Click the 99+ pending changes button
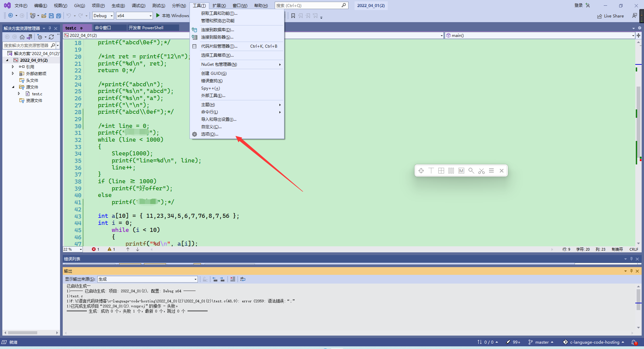Screen dimensions: 644x349 coord(513,342)
